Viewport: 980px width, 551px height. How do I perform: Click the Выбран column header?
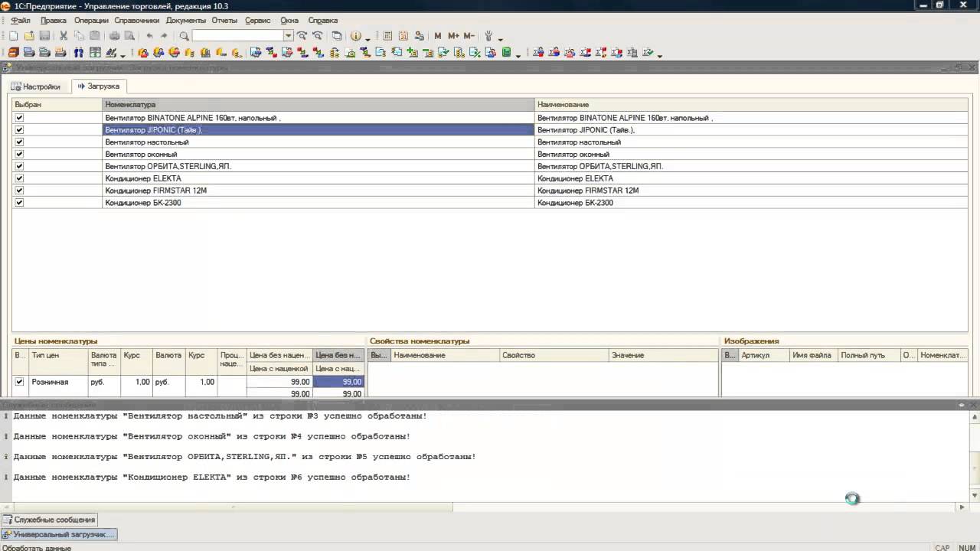pos(57,104)
